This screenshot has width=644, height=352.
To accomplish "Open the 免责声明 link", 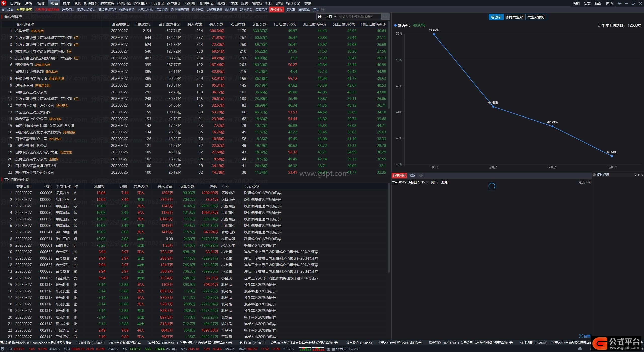I will click(584, 182).
